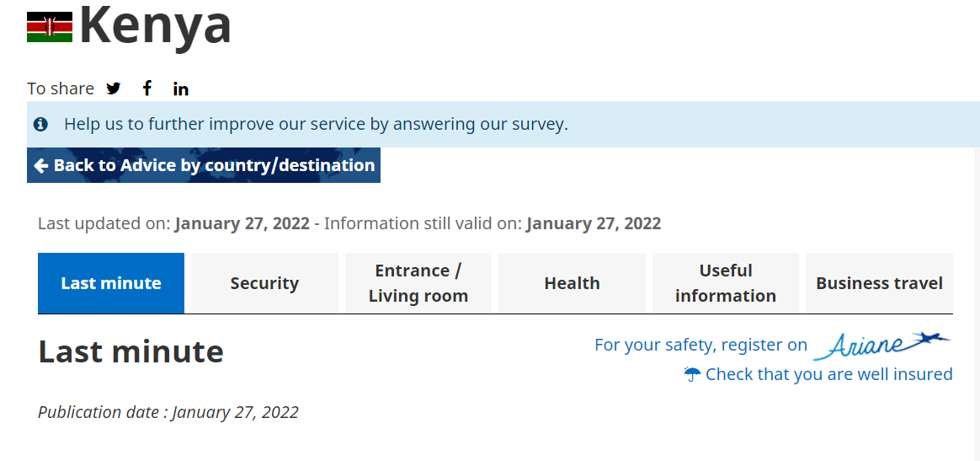Share the page on Facebook

pyautogui.click(x=147, y=88)
